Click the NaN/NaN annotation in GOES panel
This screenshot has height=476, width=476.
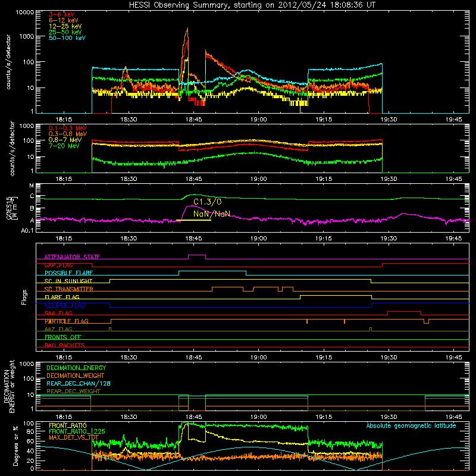point(212,214)
